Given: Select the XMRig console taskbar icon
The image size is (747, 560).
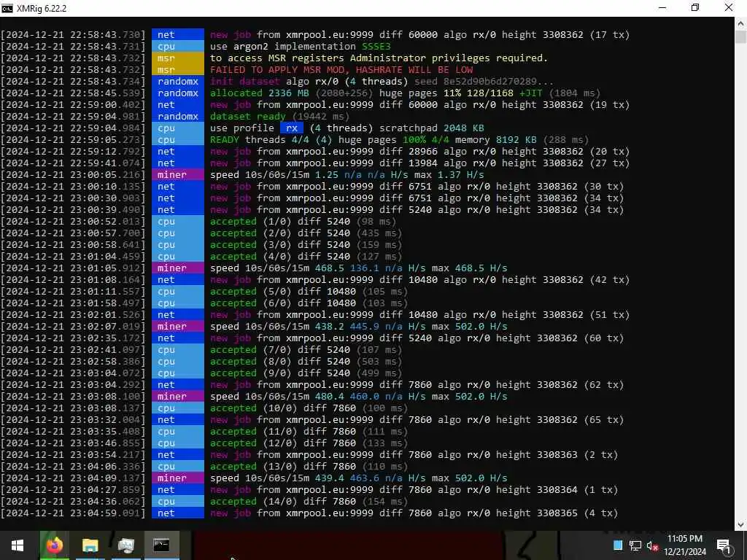Looking at the screenshot, I should (x=161, y=545).
